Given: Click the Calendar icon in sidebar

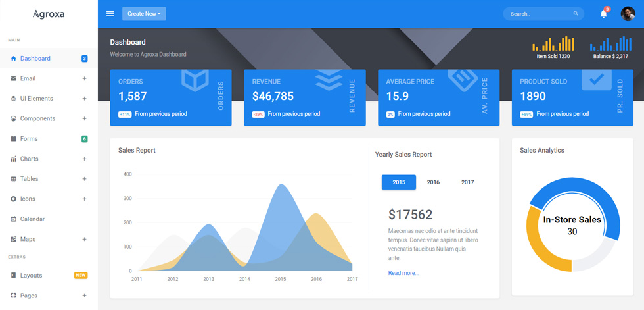Looking at the screenshot, I should [13, 219].
